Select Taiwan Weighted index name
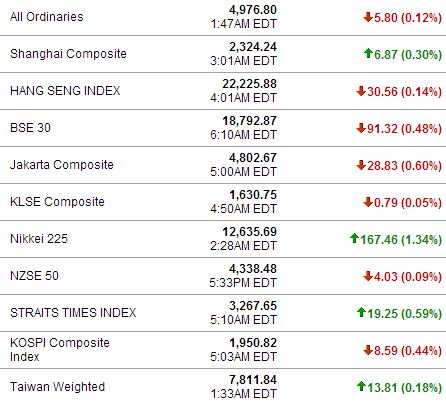This screenshot has width=446, height=410. tap(57, 387)
